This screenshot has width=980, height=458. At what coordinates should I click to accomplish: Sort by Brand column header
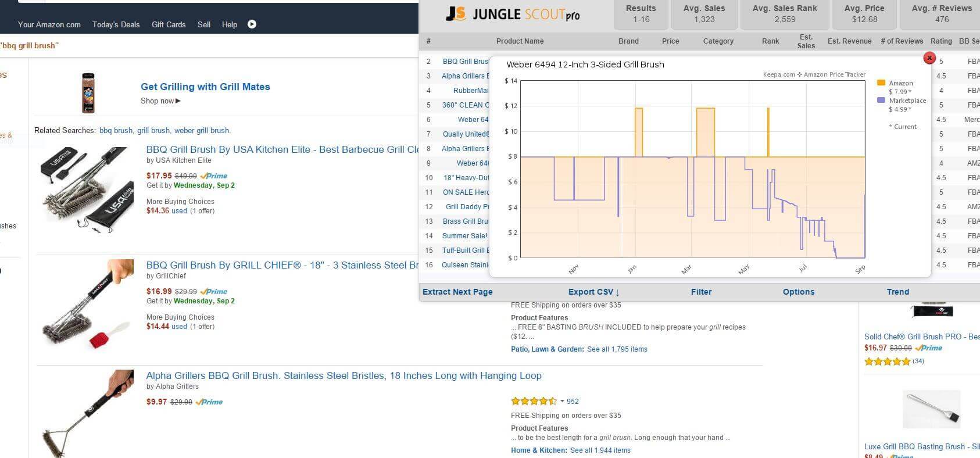(628, 41)
